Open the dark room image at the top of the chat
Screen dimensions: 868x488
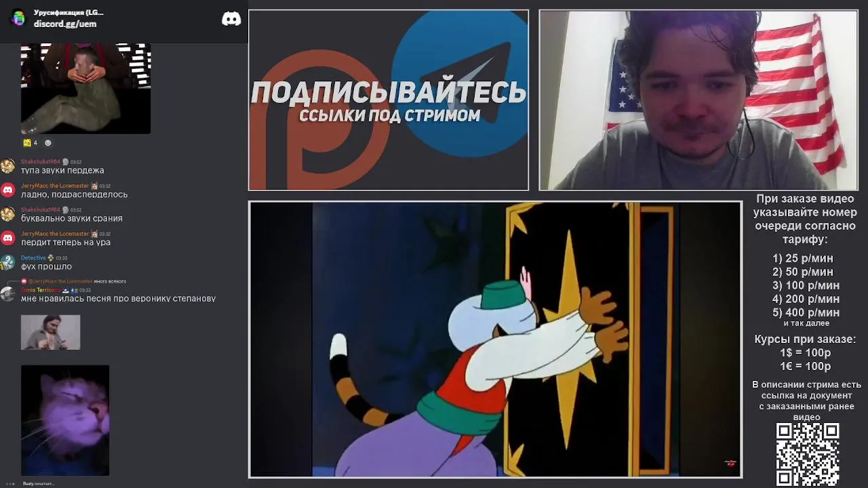coord(85,89)
